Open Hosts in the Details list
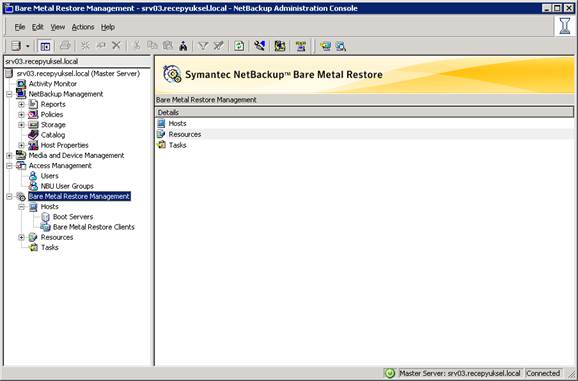This screenshot has height=381, width=578. pos(177,123)
